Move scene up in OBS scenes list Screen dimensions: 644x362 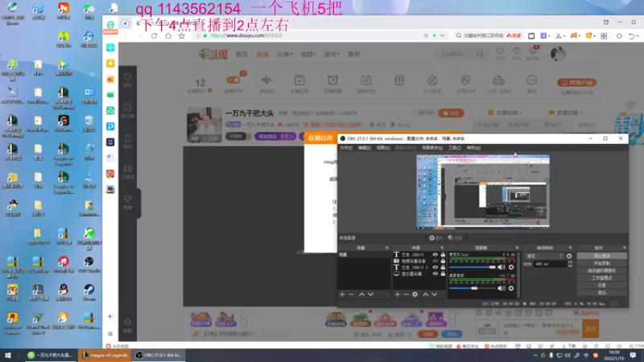tap(361, 294)
